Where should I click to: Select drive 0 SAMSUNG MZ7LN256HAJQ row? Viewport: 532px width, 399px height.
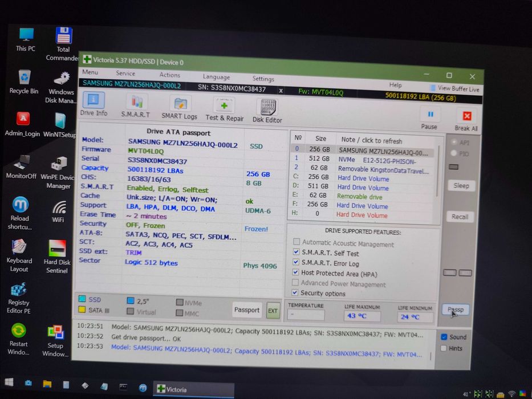pos(362,150)
